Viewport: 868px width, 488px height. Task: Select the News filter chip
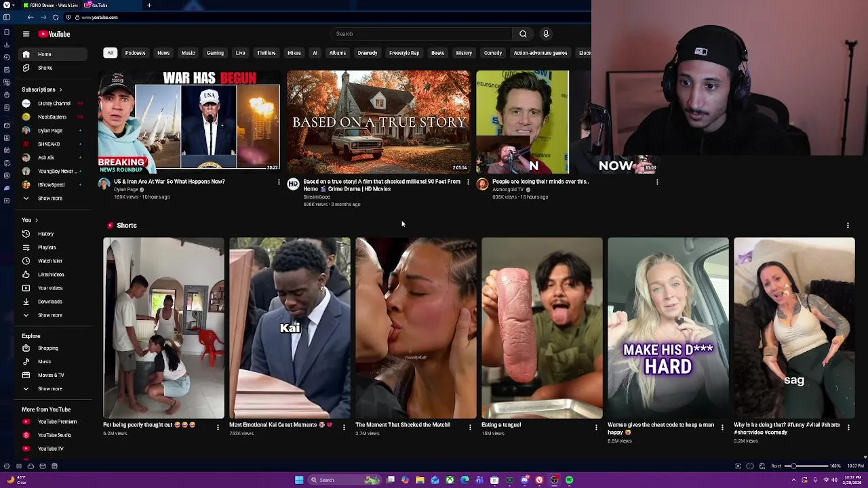(x=163, y=53)
